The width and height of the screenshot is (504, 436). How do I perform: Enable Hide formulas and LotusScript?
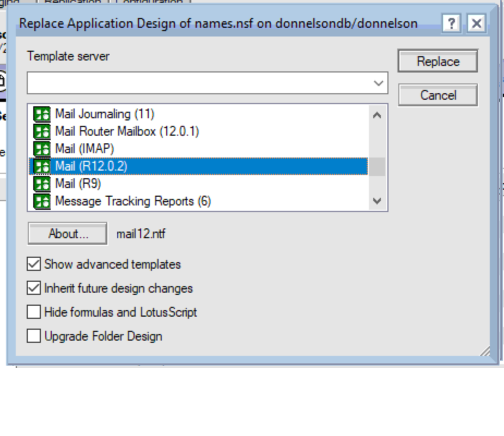pos(34,312)
